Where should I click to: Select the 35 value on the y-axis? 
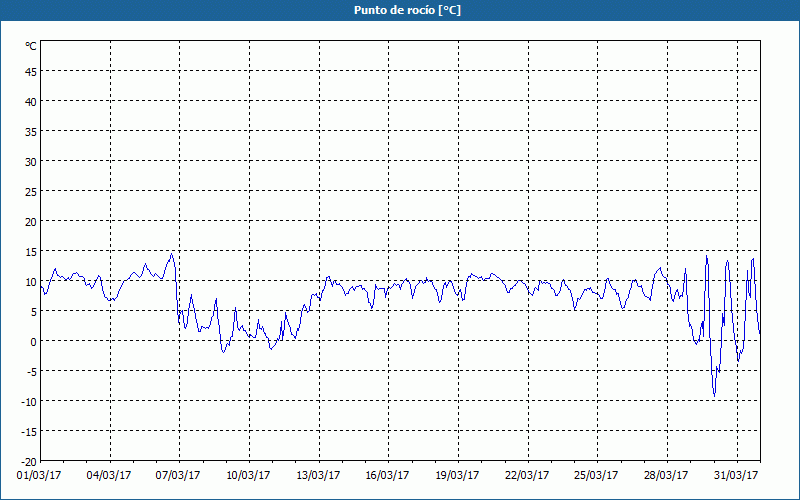31,132
